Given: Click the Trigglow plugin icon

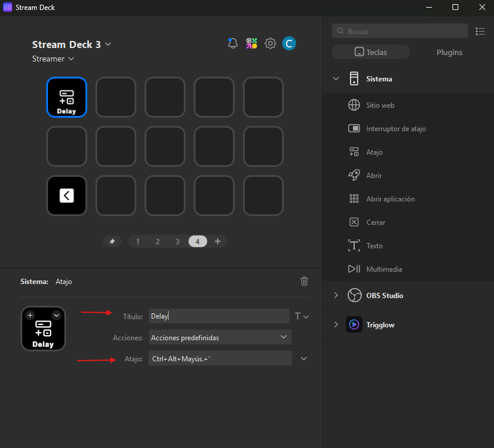Looking at the screenshot, I should 354,324.
